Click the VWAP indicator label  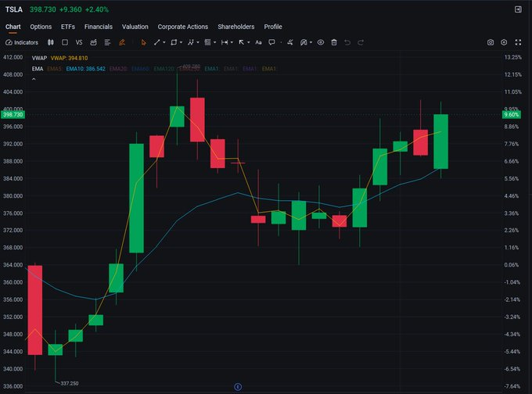click(x=39, y=58)
